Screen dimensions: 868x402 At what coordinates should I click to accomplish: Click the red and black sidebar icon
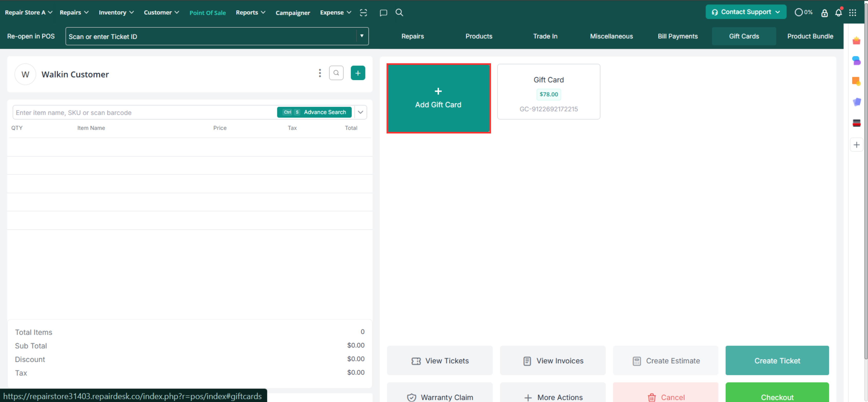(x=856, y=123)
